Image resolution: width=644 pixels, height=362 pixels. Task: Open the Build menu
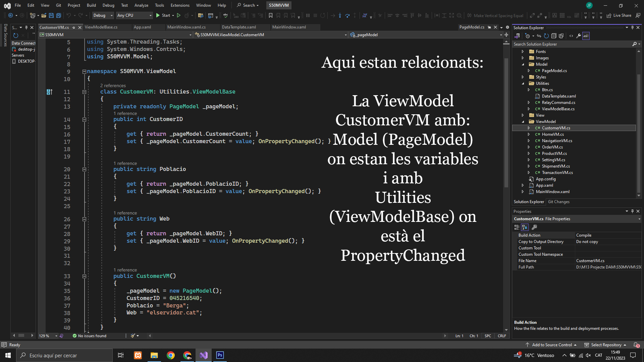[91, 5]
